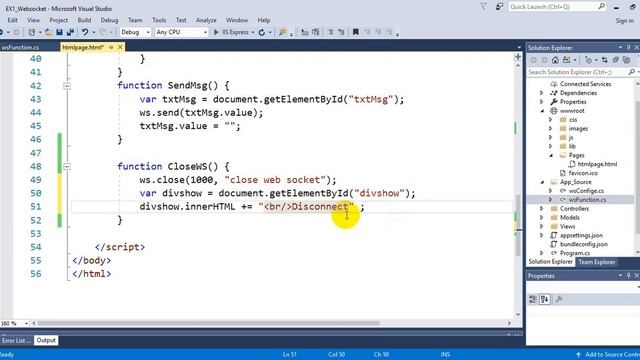The height and width of the screenshot is (360, 640).
Task: Click the editor vertical scrollbar down arrow
Action: [518, 315]
